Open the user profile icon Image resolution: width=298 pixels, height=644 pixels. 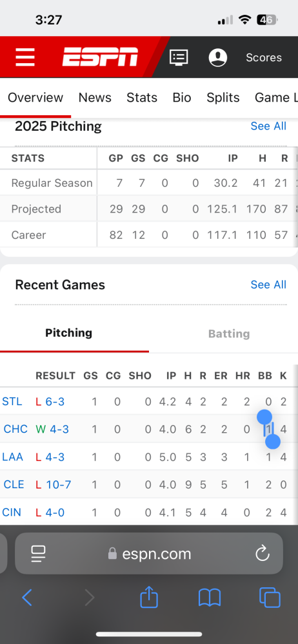coord(218,57)
